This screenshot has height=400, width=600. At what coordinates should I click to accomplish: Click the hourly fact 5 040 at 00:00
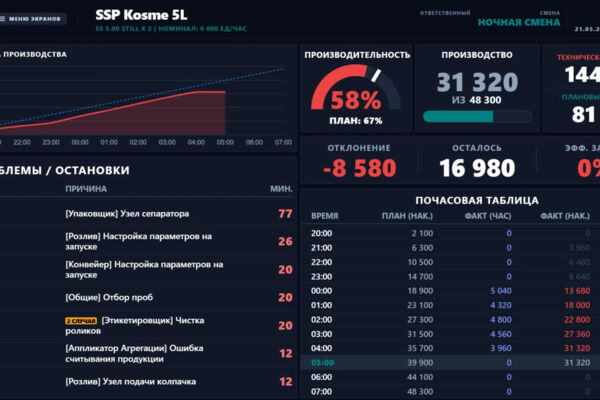click(501, 291)
